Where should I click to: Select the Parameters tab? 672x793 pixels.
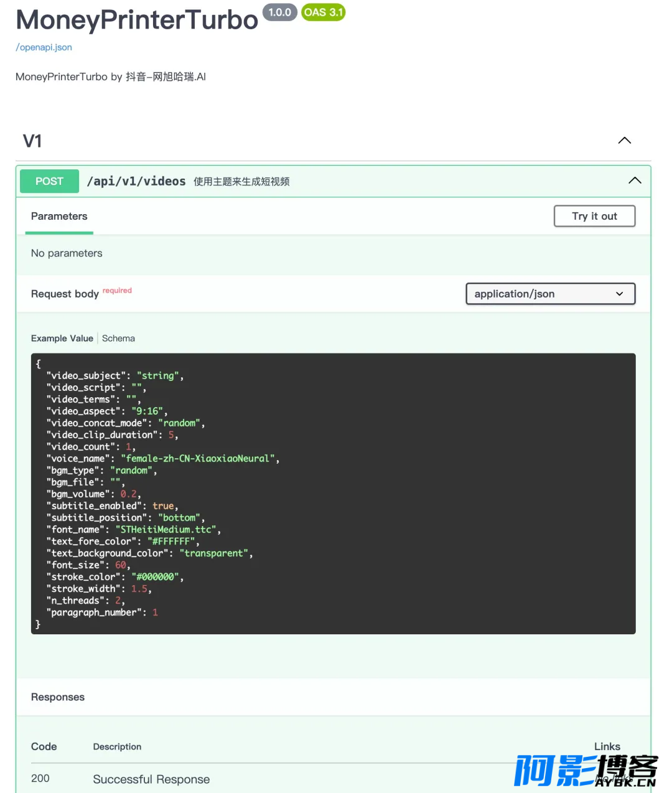point(59,217)
